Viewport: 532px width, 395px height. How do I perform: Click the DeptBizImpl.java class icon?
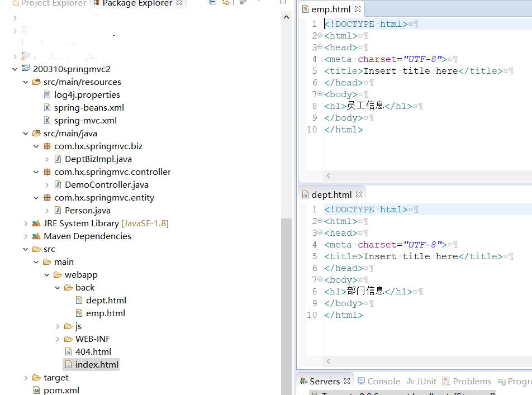(58, 159)
